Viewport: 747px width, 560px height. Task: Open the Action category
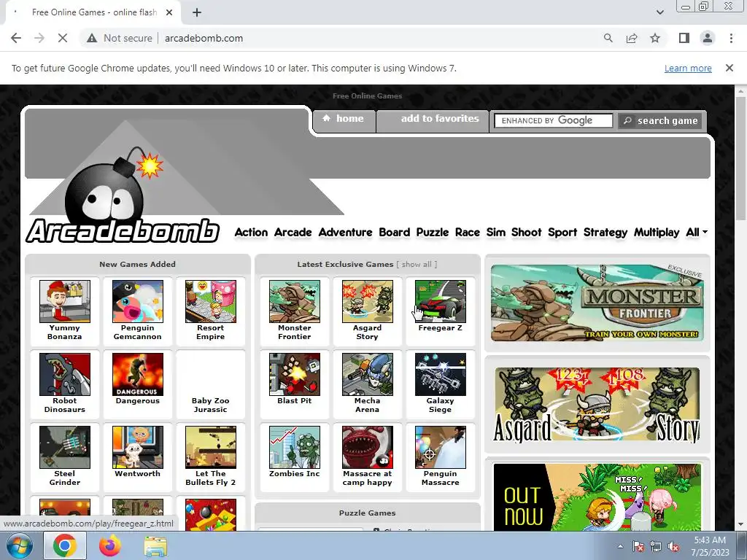tap(251, 233)
